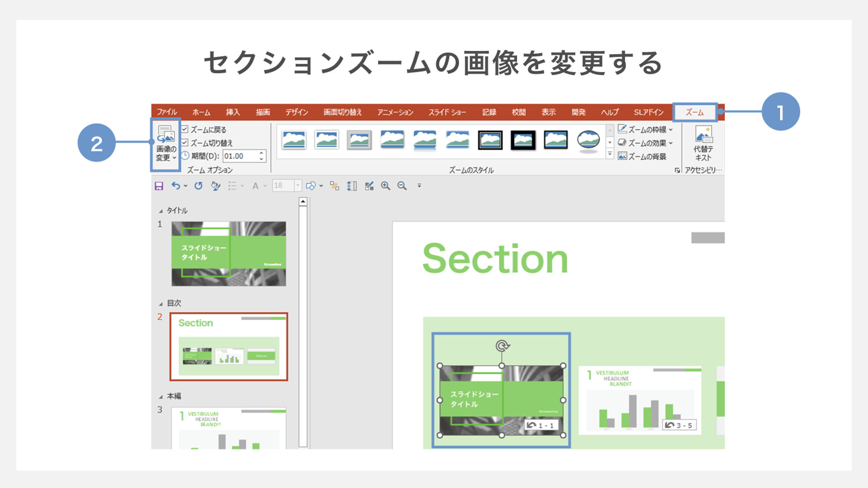868x488 pixels.
Task: Open the font size 18 dropdown
Action: pos(298,186)
